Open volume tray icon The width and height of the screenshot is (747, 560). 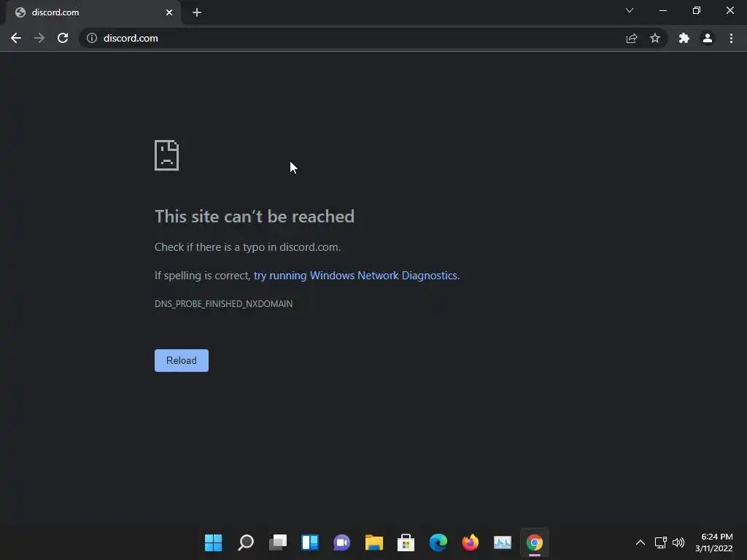point(678,542)
